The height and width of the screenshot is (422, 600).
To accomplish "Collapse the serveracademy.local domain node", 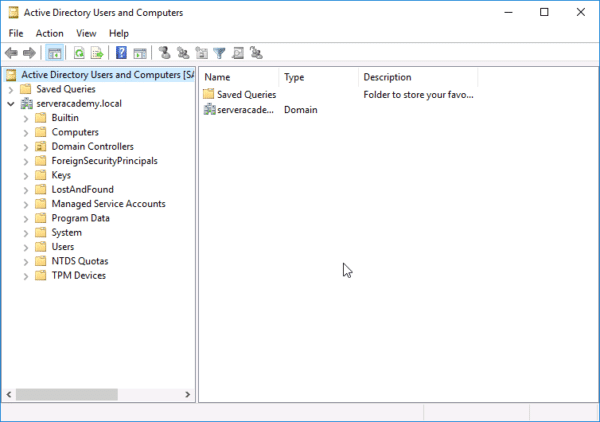I will click(x=11, y=104).
